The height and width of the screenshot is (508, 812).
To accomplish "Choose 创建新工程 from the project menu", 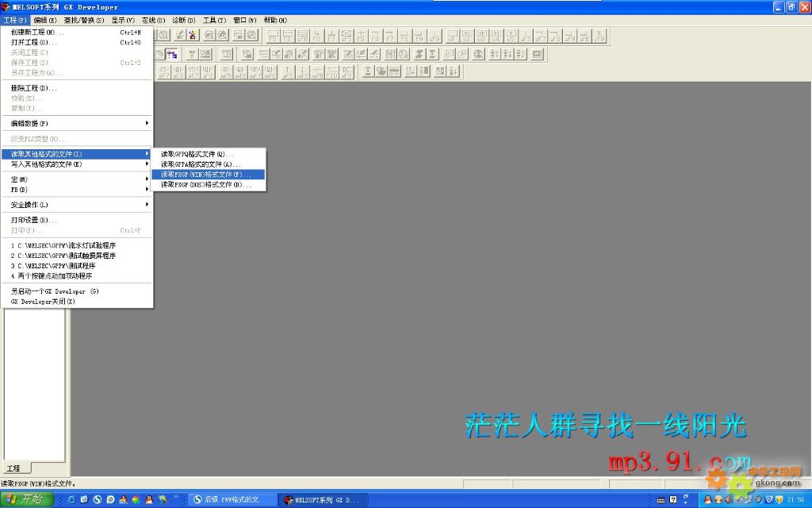I will coord(77,32).
